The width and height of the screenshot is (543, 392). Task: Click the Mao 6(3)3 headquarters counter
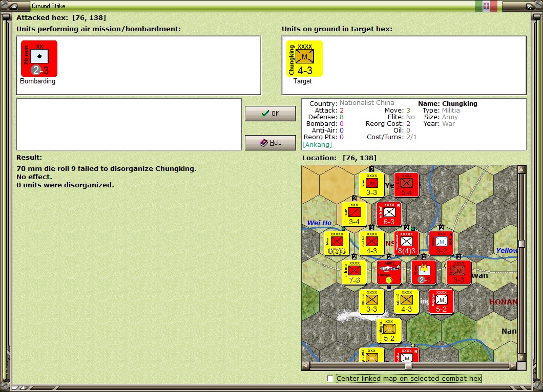pyautogui.click(x=337, y=243)
